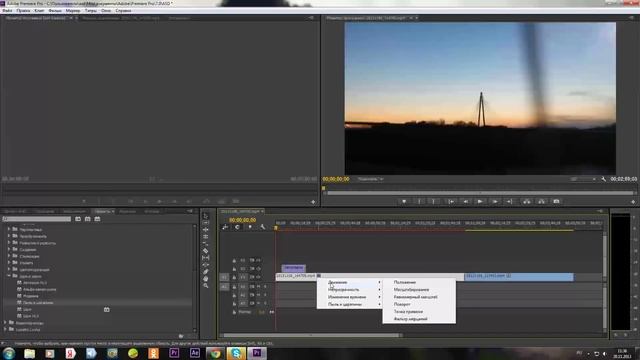
Task: Select the Медиана effect
Action: pyautogui.click(x=31, y=296)
